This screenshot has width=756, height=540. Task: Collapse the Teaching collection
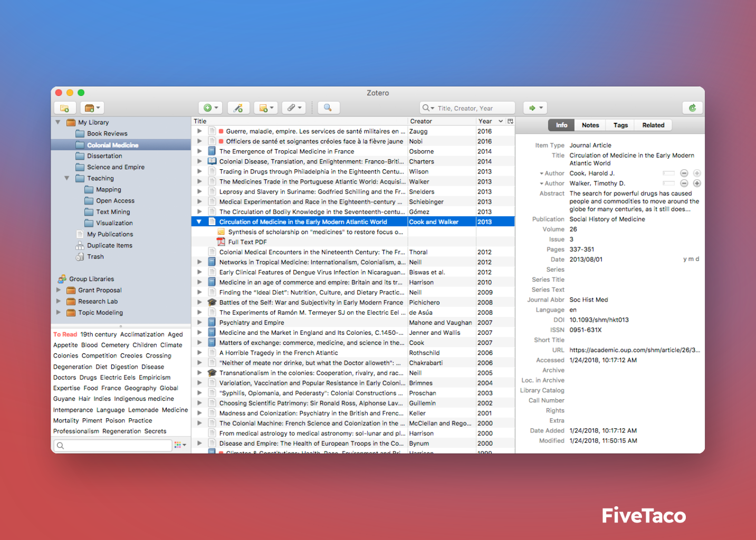(67, 178)
